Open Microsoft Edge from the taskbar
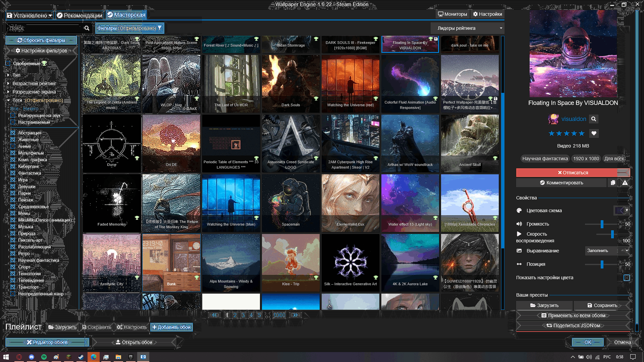644x362 pixels. [94, 357]
